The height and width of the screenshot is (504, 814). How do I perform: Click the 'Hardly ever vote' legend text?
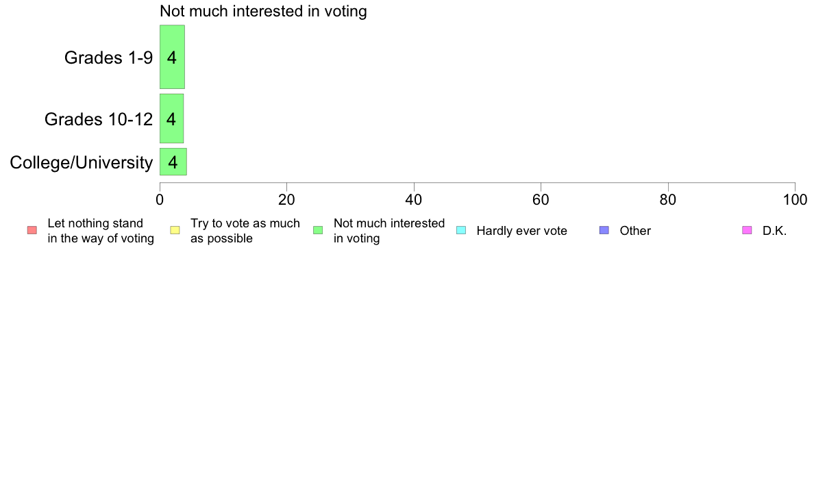[x=521, y=231]
